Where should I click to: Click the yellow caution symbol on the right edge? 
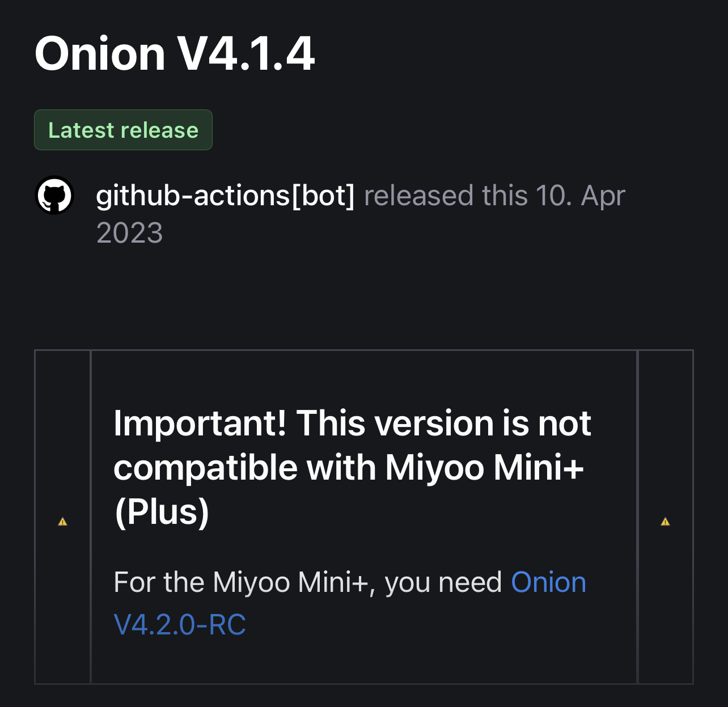coord(666,521)
